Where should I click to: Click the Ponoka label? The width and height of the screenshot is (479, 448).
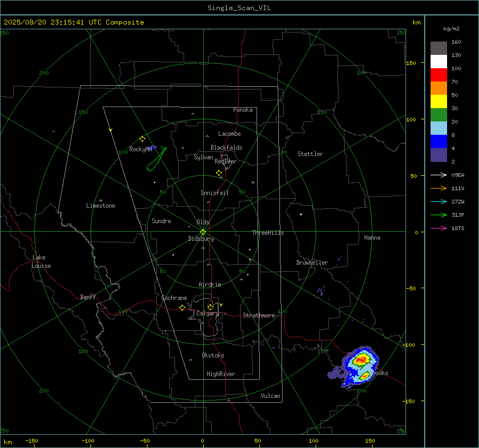click(243, 110)
